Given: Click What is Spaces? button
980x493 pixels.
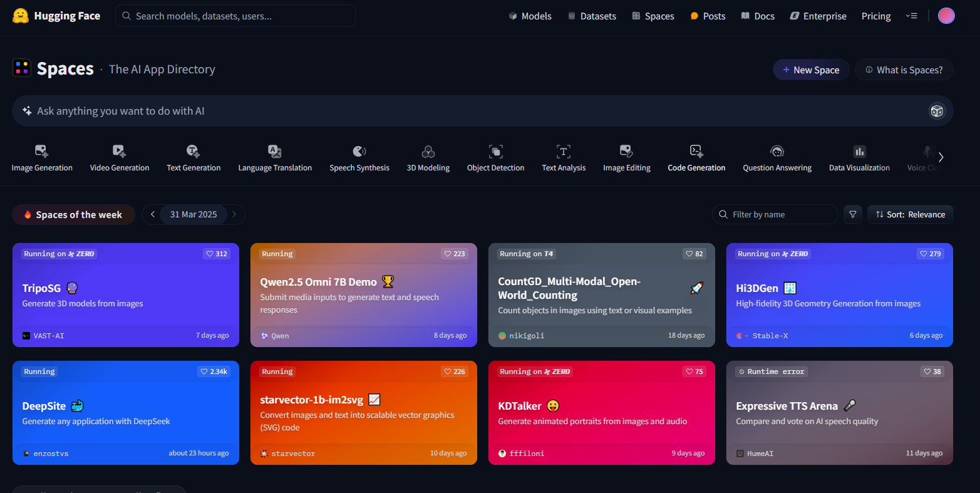Looking at the screenshot, I should [x=904, y=70].
